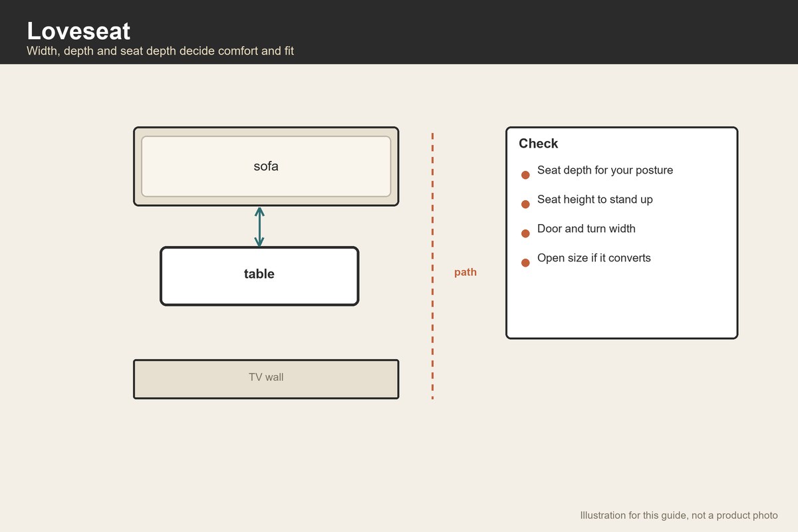The height and width of the screenshot is (532, 798).
Task: Select the footer note about illustration, not product photo
Action: point(679,515)
